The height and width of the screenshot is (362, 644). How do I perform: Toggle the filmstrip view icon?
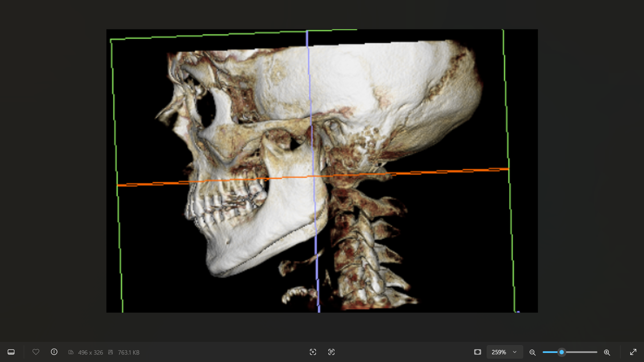[11, 352]
